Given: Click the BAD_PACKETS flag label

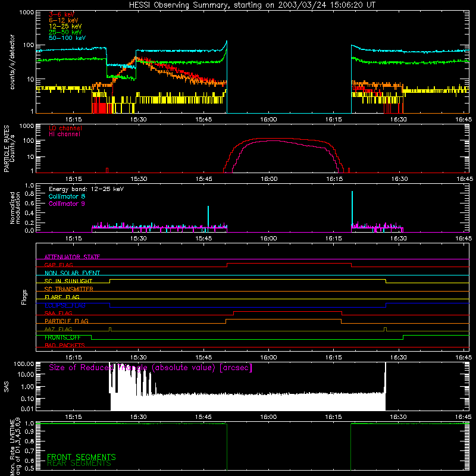Looking at the screenshot, I should (x=65, y=345).
